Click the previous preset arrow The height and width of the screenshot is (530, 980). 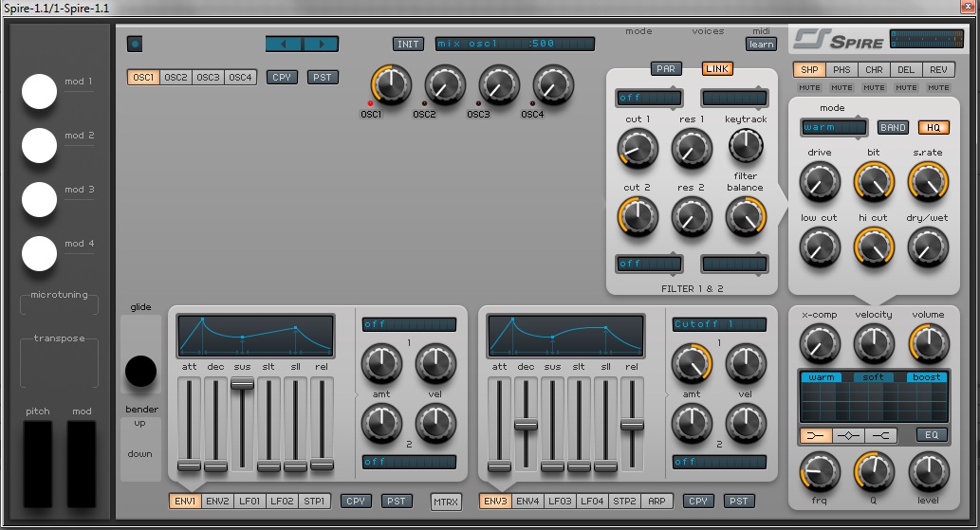pos(284,44)
